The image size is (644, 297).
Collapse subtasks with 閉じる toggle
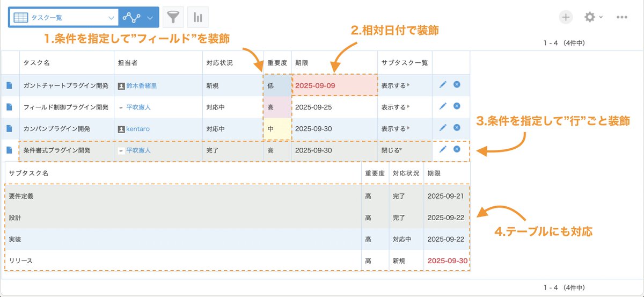coord(392,150)
